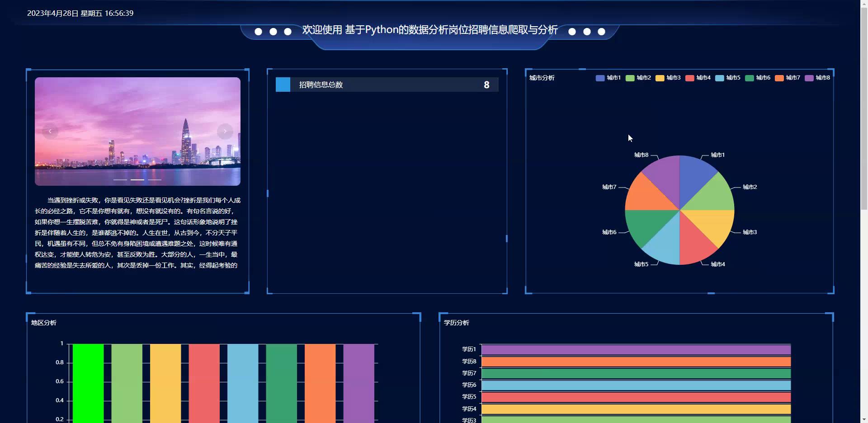Click the red 城市4 pie slice
Image resolution: width=868 pixels, height=423 pixels.
point(693,242)
